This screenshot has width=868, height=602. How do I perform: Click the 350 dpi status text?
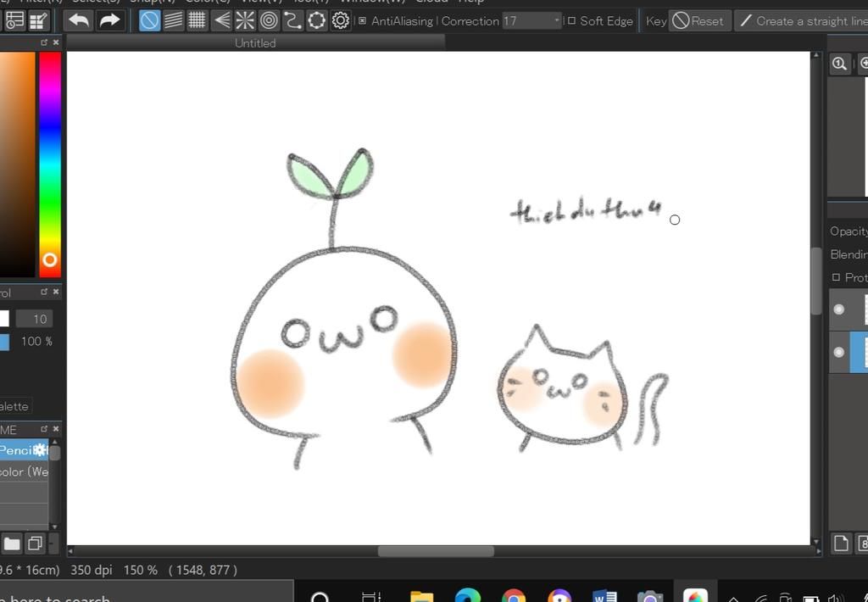(92, 570)
